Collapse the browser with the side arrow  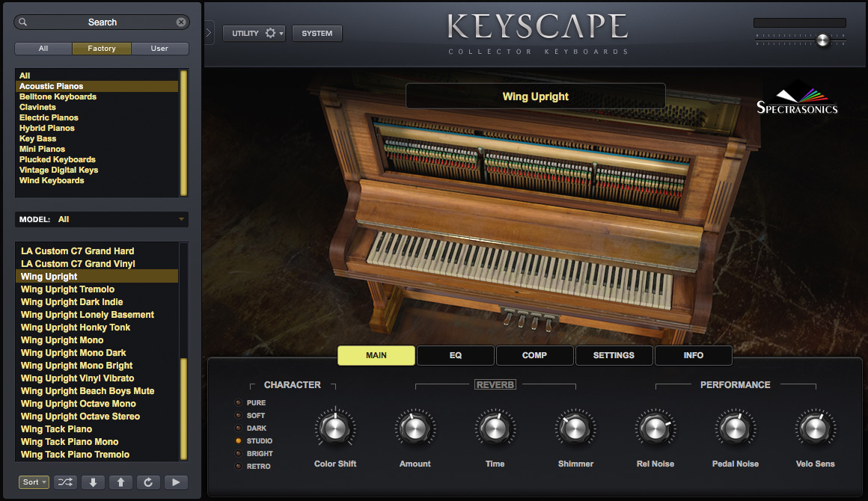209,33
